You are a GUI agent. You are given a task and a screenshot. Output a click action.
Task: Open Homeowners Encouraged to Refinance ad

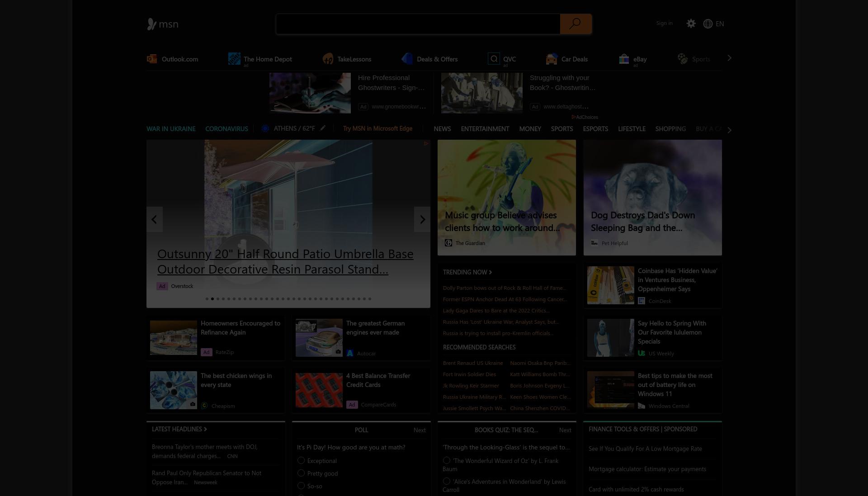point(241,328)
